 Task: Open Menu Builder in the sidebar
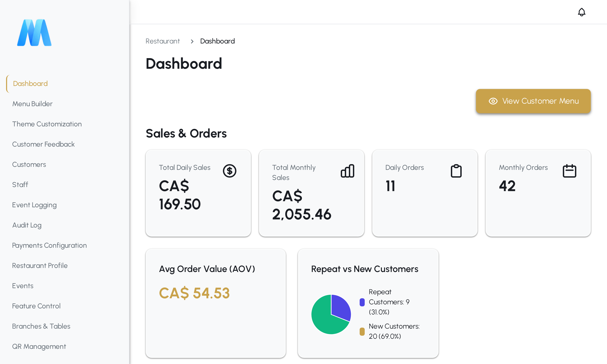click(32, 104)
